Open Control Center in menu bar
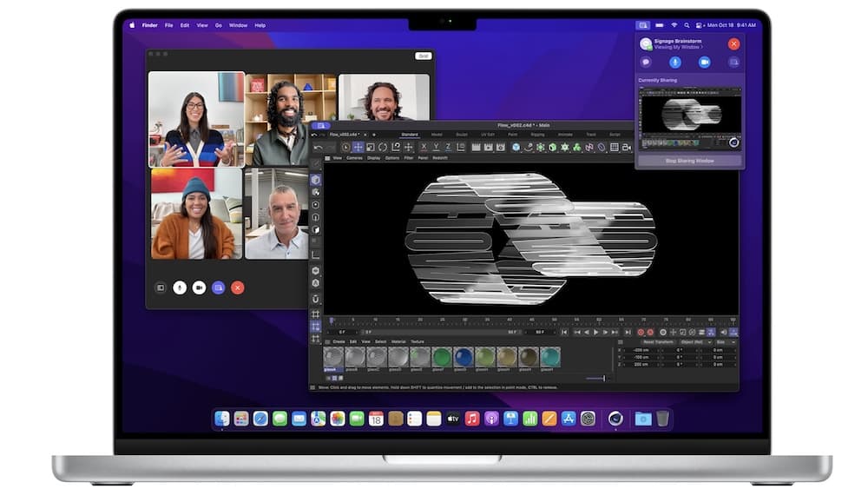The height and width of the screenshot is (502, 868). click(x=699, y=25)
